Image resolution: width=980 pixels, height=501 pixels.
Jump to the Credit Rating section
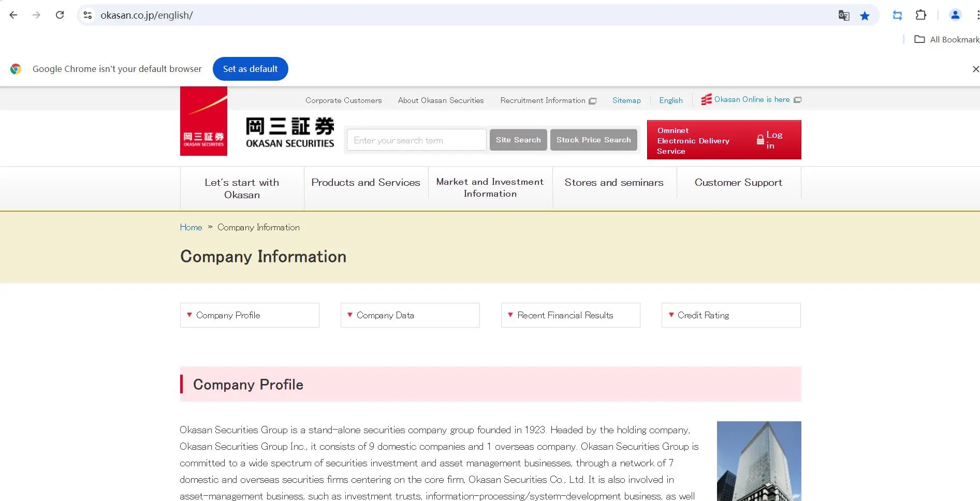click(x=731, y=315)
